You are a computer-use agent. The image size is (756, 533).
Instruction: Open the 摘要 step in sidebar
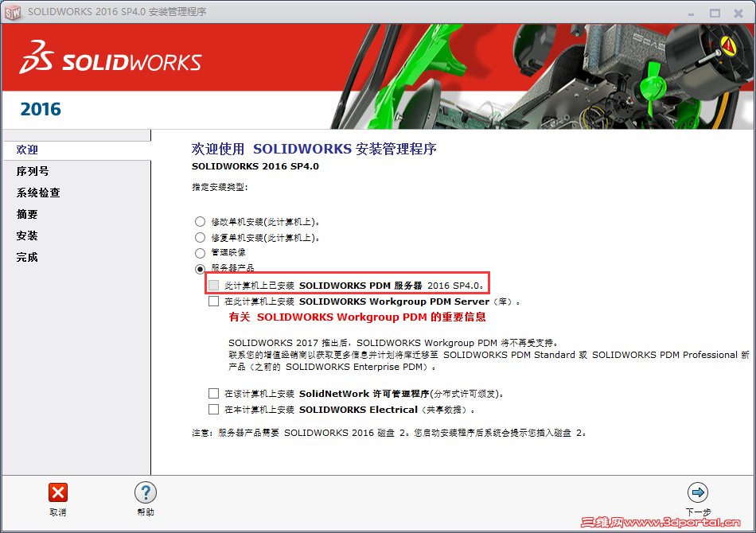click(x=27, y=215)
